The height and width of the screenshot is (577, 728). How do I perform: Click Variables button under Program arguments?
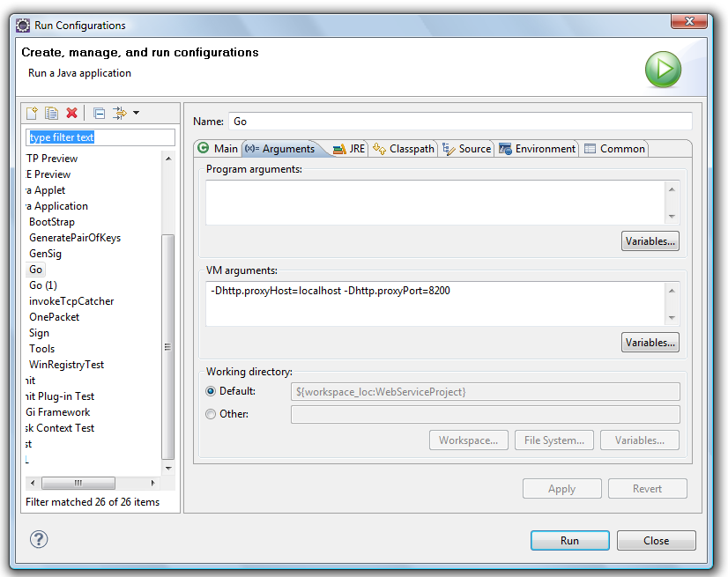[x=650, y=240]
